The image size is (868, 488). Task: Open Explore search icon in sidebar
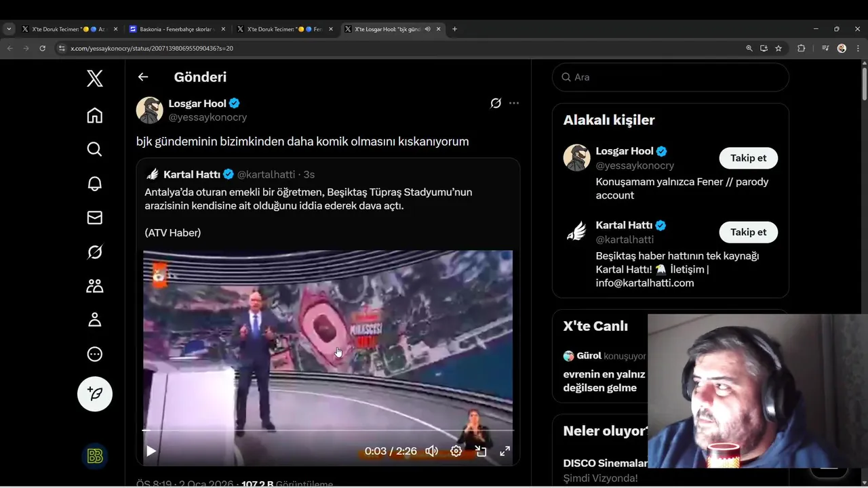(x=95, y=149)
